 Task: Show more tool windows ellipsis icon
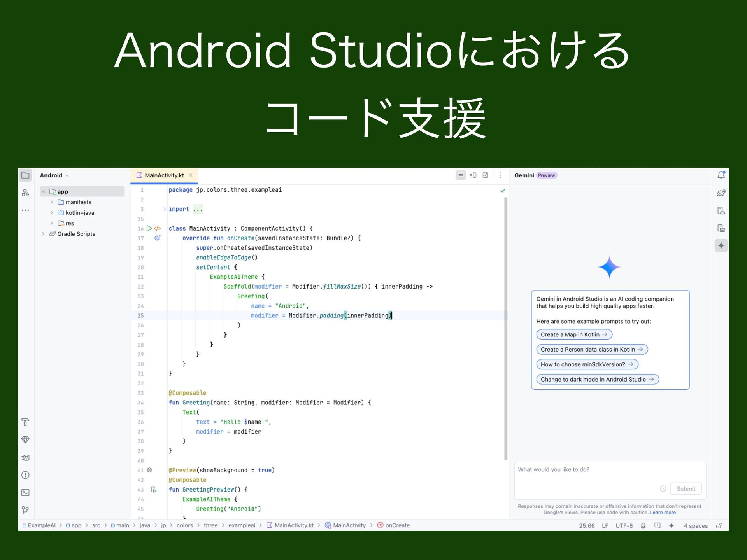click(x=26, y=210)
